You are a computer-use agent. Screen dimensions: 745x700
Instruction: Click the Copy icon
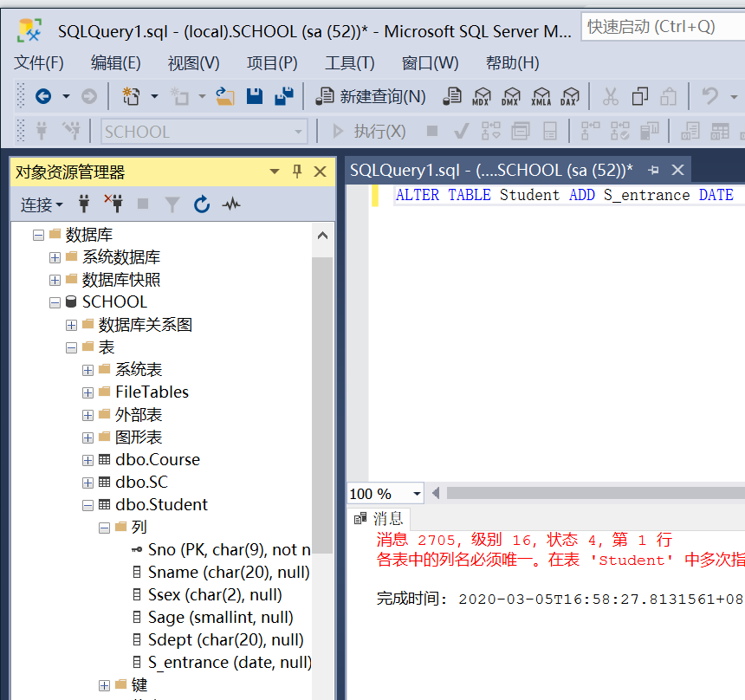639,96
